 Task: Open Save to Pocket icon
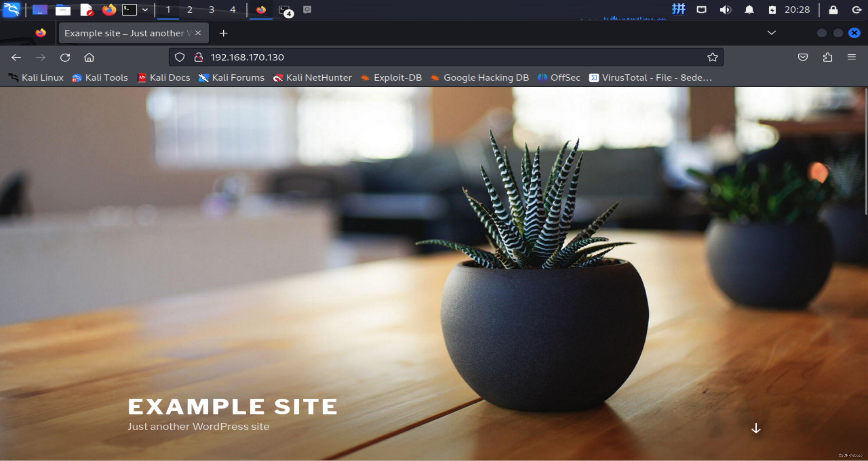[803, 57]
